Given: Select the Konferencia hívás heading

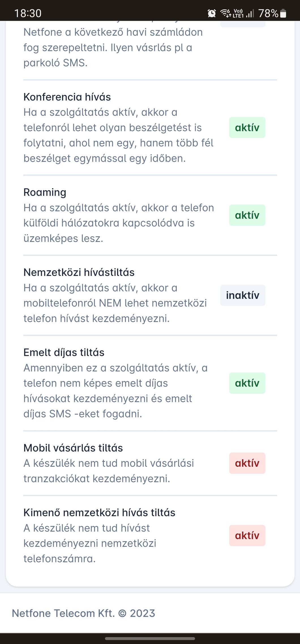Looking at the screenshot, I should click(x=67, y=97).
